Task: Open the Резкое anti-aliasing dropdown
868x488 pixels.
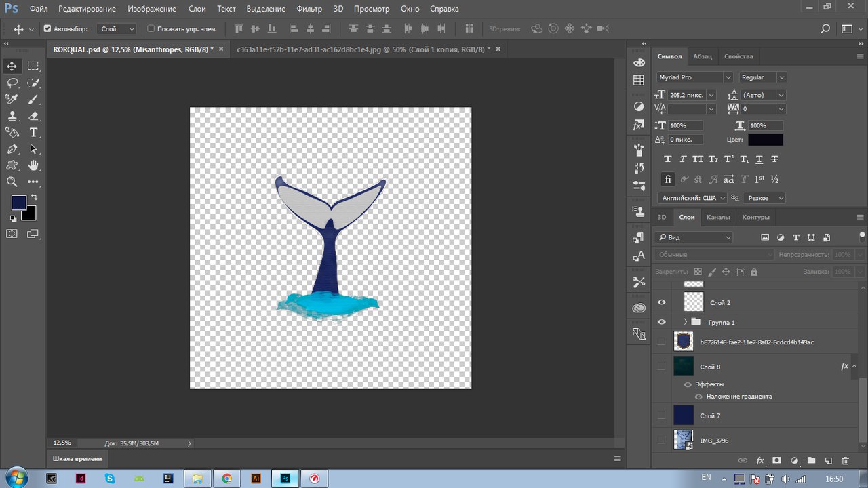Action: pyautogui.click(x=764, y=198)
